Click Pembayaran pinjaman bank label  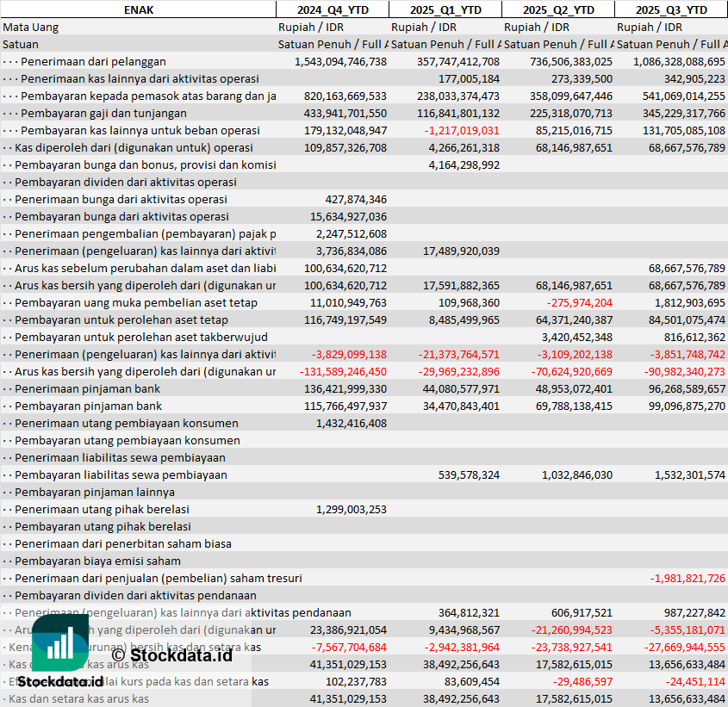click(x=88, y=406)
